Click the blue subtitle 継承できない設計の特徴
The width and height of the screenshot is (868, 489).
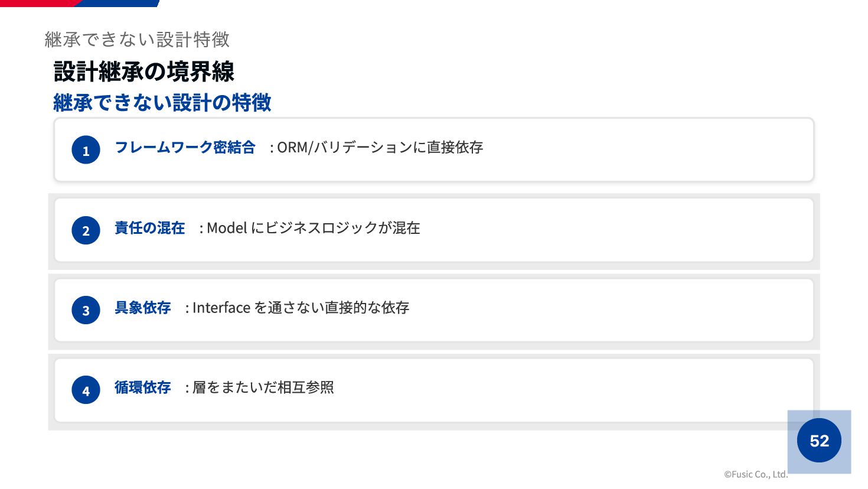click(162, 103)
